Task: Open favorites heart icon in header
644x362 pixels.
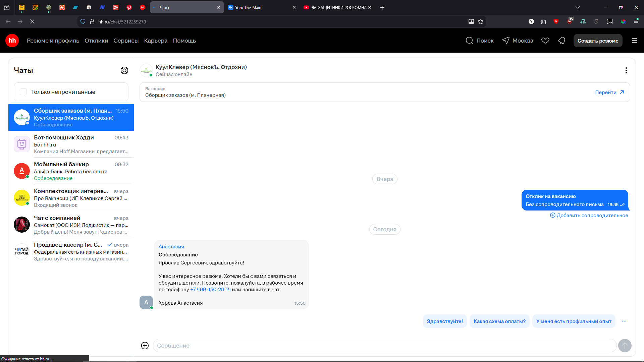Action: pos(545,41)
